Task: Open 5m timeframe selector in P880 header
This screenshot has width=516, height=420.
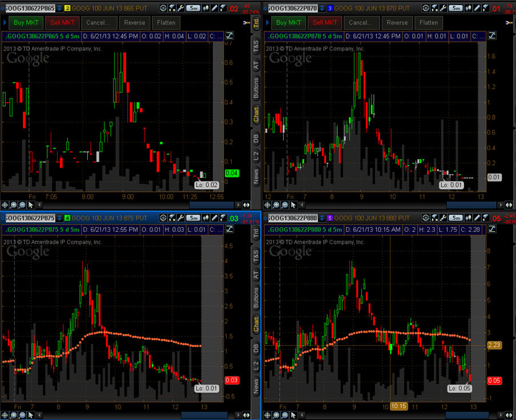Action: tap(455, 218)
